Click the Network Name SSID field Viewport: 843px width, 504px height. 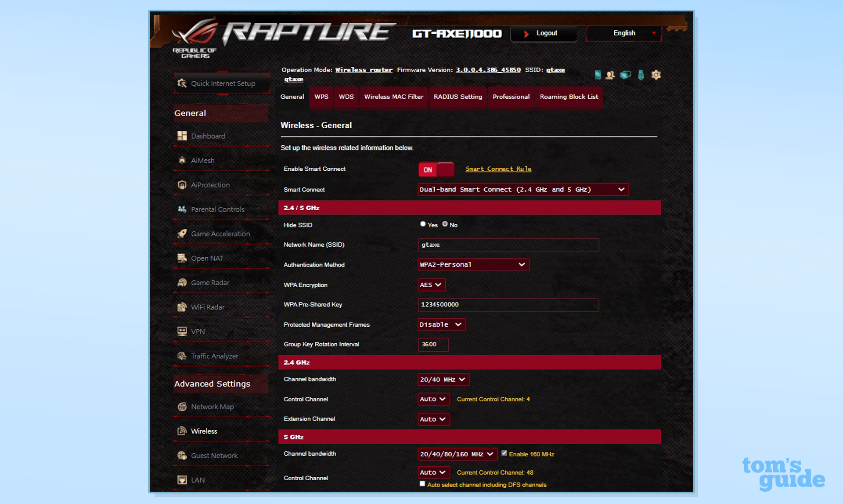pyautogui.click(x=508, y=245)
